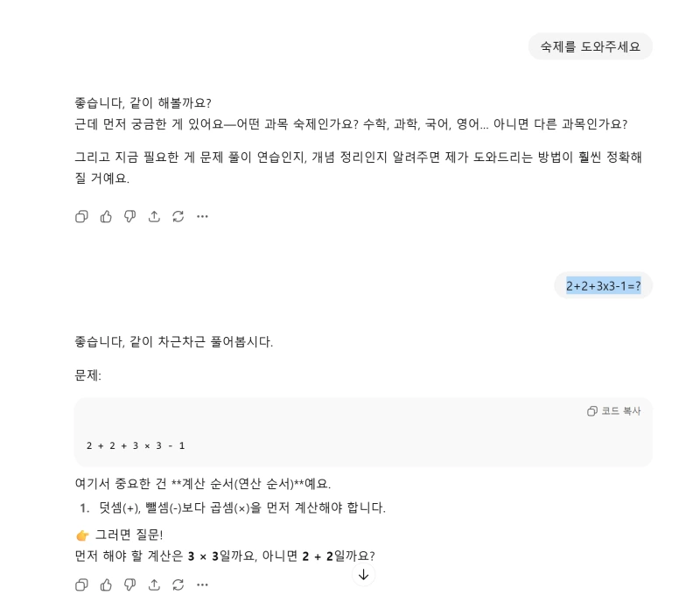Give a thumbs down to the first response

tap(129, 216)
